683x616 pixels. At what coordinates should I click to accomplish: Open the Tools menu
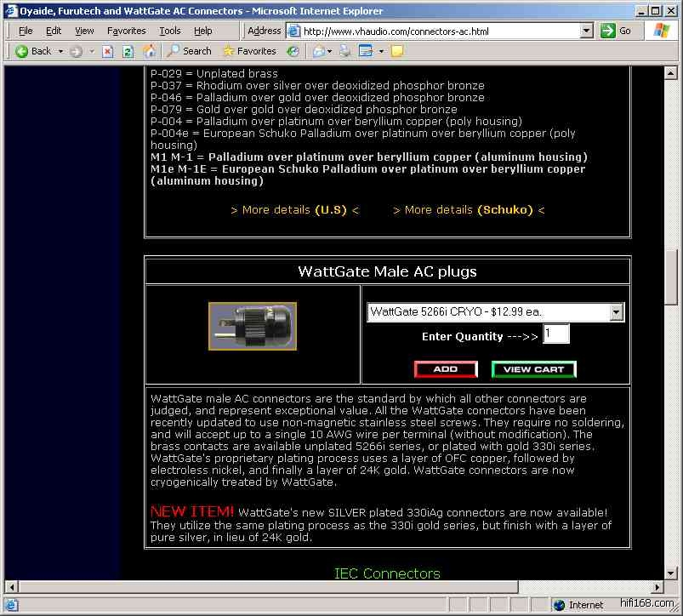tap(170, 31)
